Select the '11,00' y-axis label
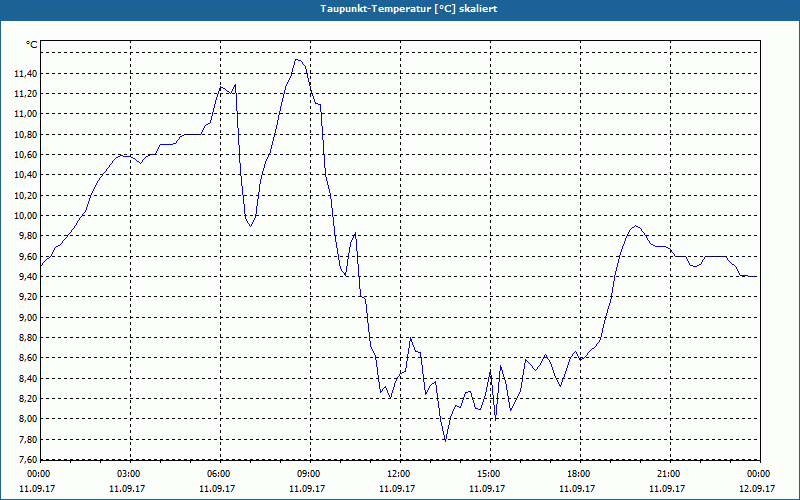The height and width of the screenshot is (500, 800). 26,114
